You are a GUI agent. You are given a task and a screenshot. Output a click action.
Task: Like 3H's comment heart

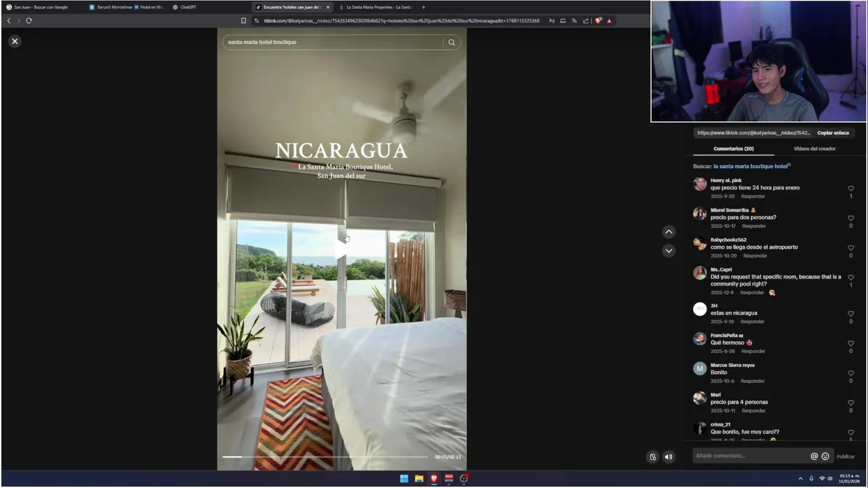(x=851, y=314)
